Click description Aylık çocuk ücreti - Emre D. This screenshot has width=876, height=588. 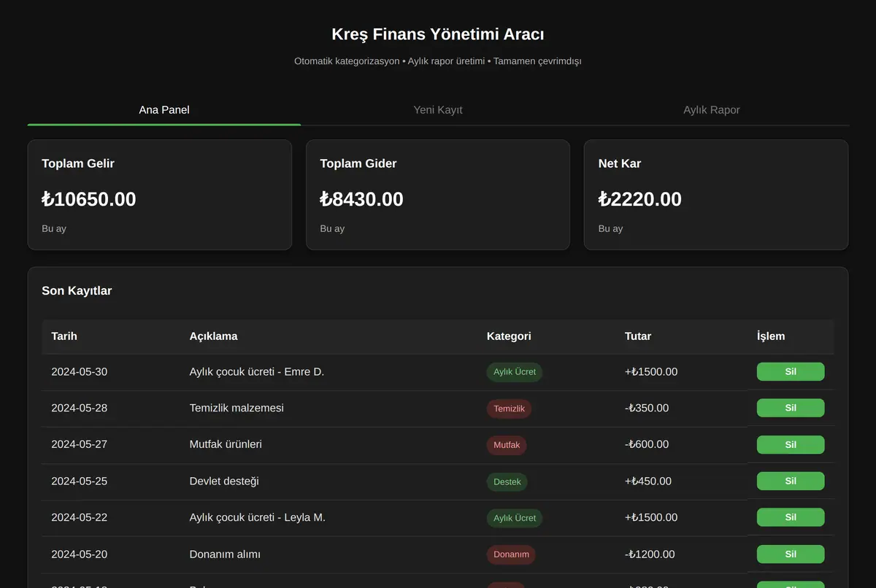pos(257,371)
